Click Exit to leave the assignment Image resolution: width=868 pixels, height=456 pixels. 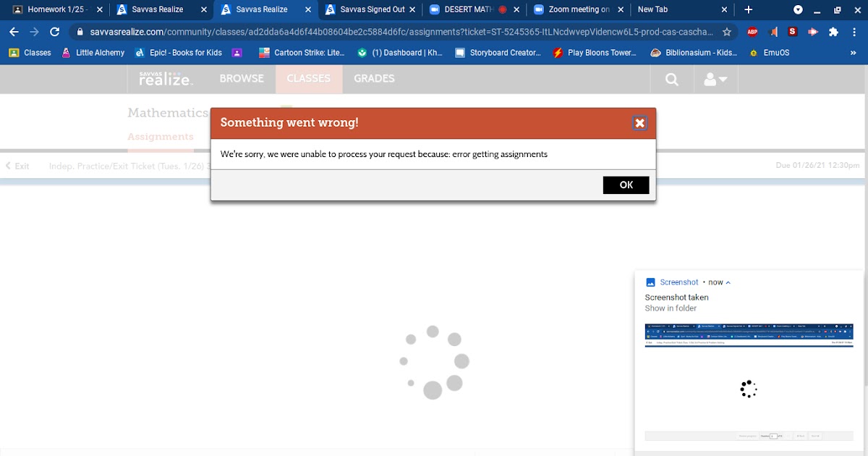[x=17, y=166]
